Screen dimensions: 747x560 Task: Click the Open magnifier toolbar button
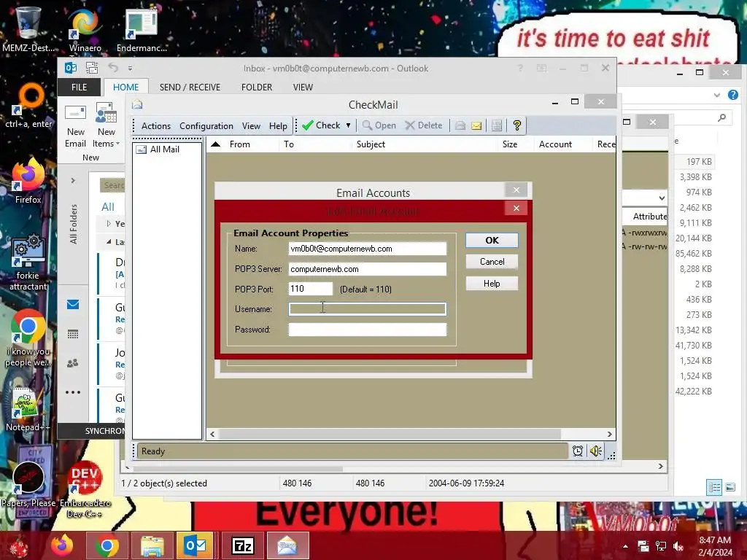(379, 125)
